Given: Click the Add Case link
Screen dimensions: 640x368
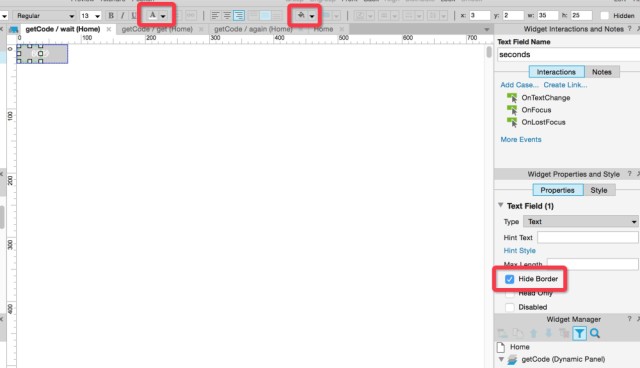Looking at the screenshot, I should coord(519,85).
